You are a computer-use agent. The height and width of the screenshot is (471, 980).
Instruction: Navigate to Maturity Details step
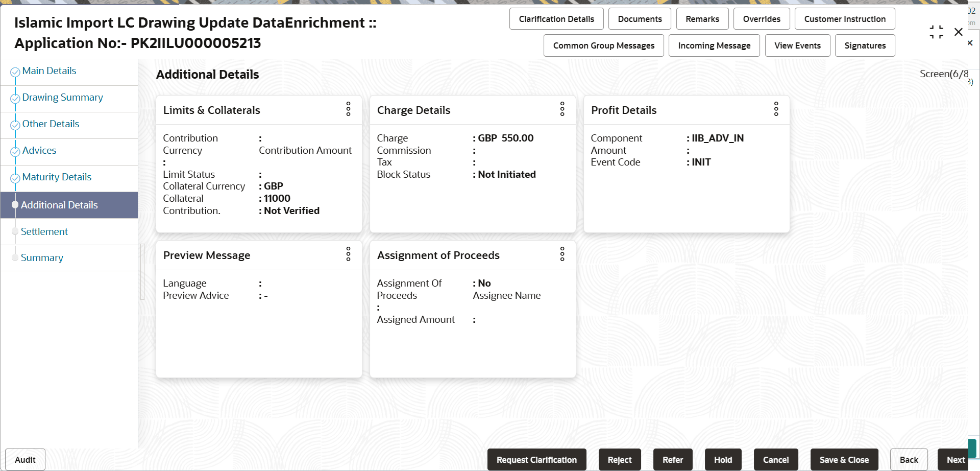pyautogui.click(x=57, y=177)
